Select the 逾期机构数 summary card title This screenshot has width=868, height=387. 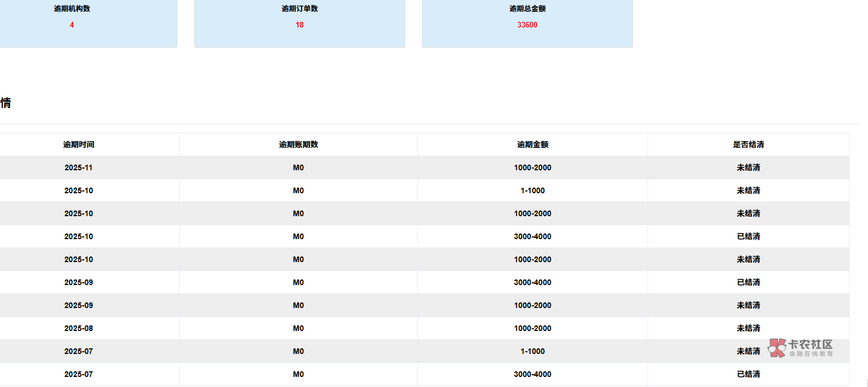click(72, 9)
